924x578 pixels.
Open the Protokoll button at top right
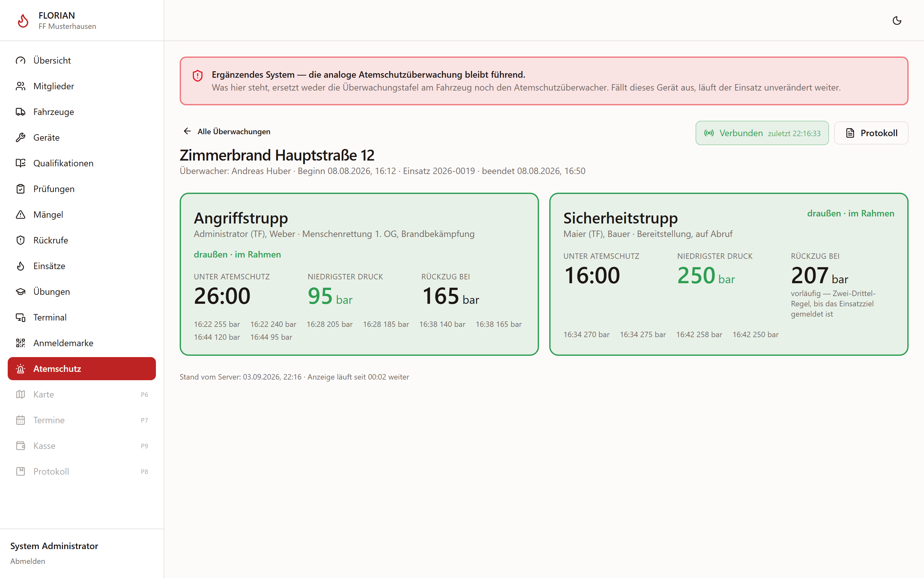click(871, 133)
